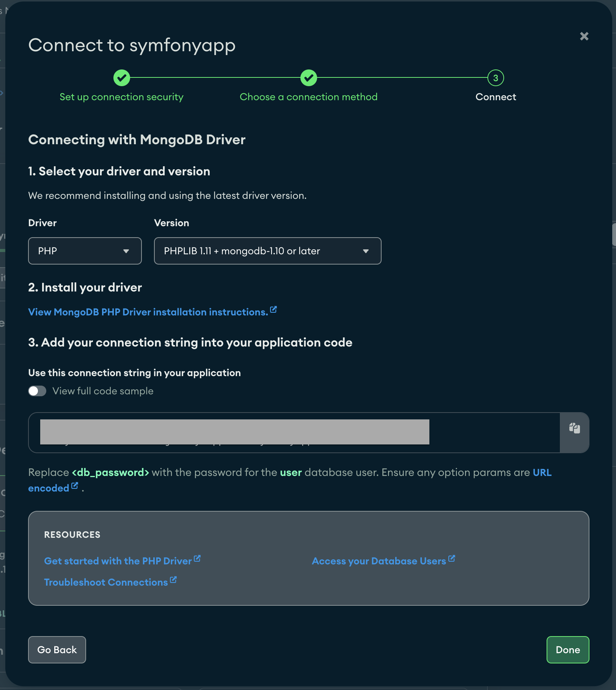Click the RESOURCES heading

click(x=72, y=534)
